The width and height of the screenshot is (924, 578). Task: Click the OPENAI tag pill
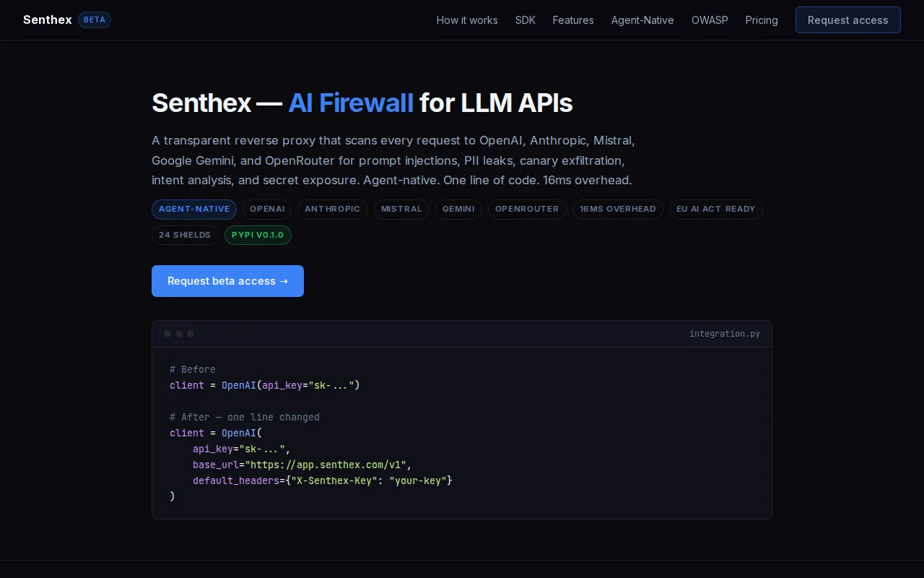[267, 210]
